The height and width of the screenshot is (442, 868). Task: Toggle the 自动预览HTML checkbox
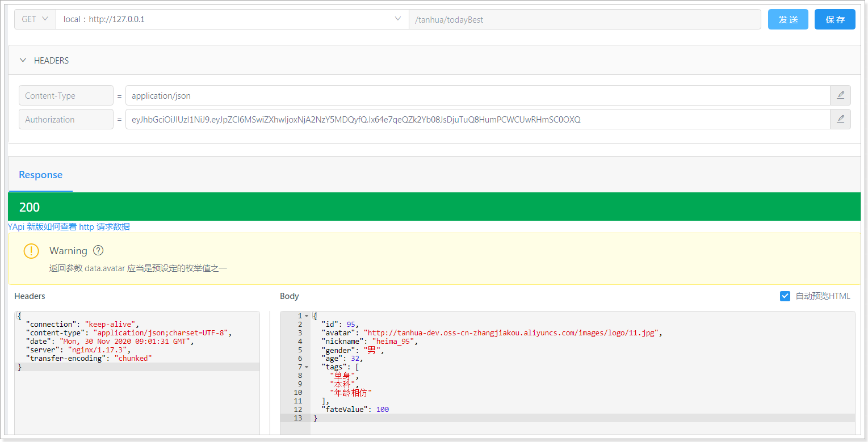click(x=785, y=296)
